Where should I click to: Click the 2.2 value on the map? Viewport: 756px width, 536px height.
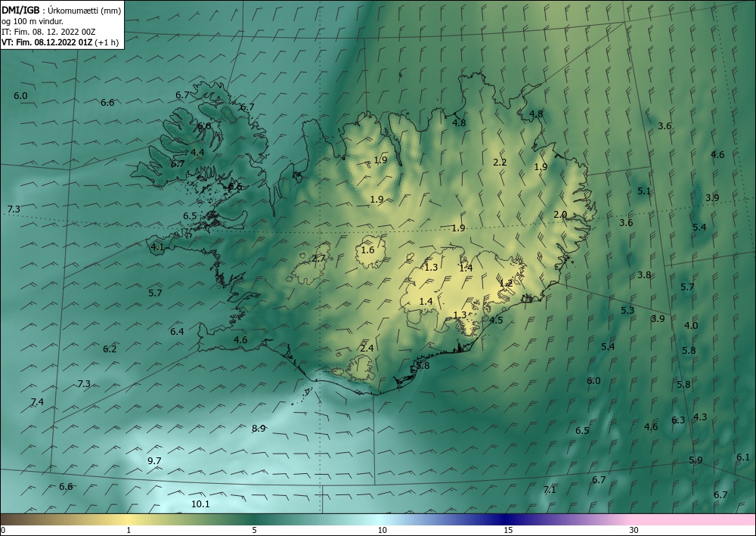tap(500, 163)
